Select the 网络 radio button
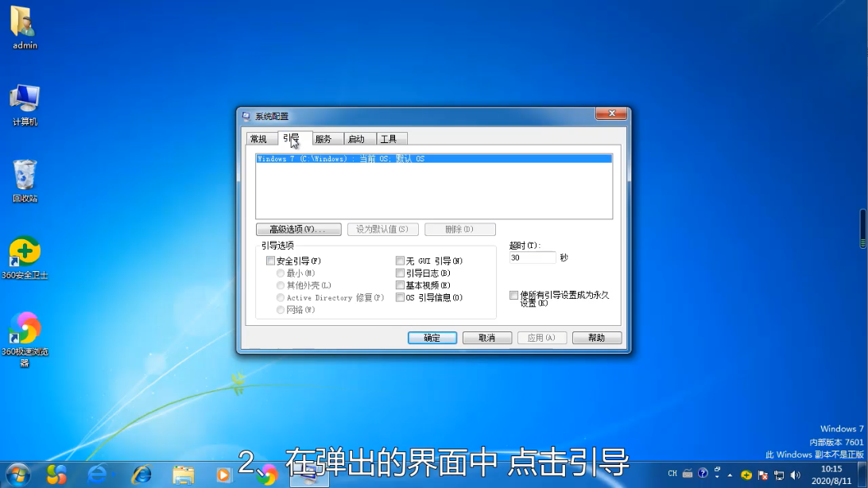The height and width of the screenshot is (488, 868). click(281, 310)
